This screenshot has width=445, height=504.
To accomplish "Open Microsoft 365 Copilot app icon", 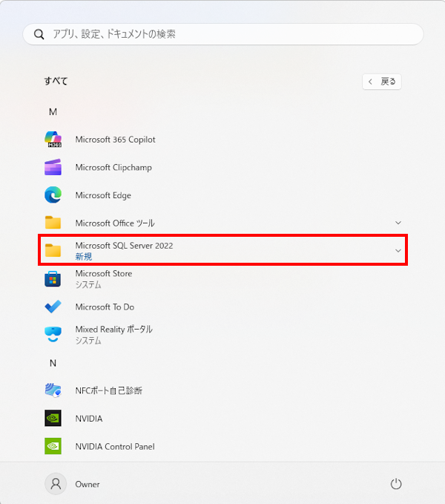I will coord(53,140).
